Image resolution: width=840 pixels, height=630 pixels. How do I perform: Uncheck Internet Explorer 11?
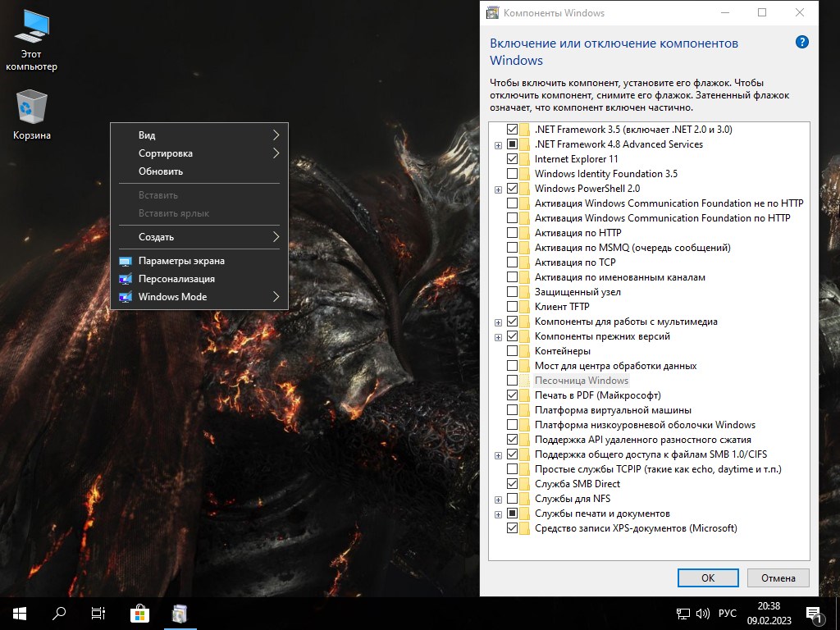coord(514,158)
